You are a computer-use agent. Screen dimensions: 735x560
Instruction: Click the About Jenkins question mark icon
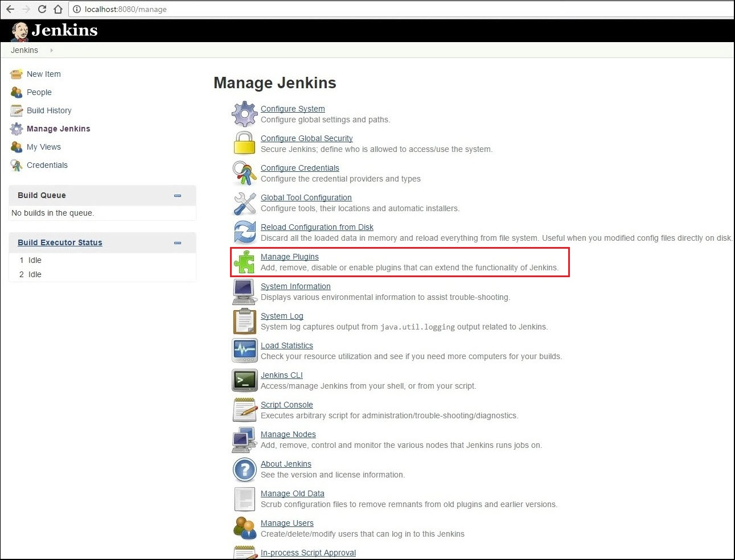(245, 470)
